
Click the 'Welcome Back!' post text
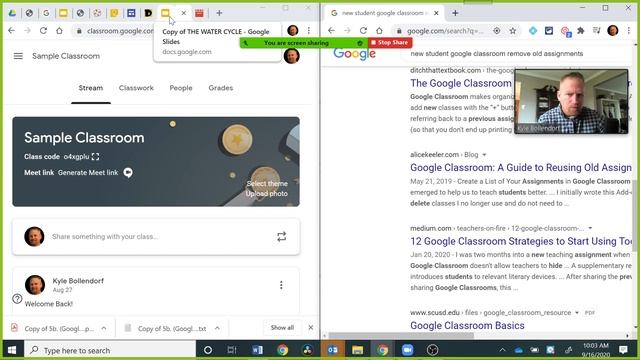[x=49, y=304]
